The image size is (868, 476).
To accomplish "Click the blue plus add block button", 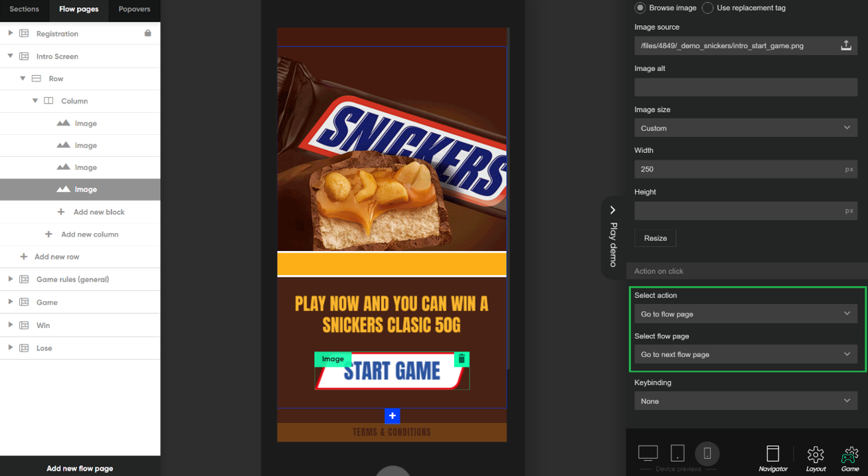I will coord(392,416).
